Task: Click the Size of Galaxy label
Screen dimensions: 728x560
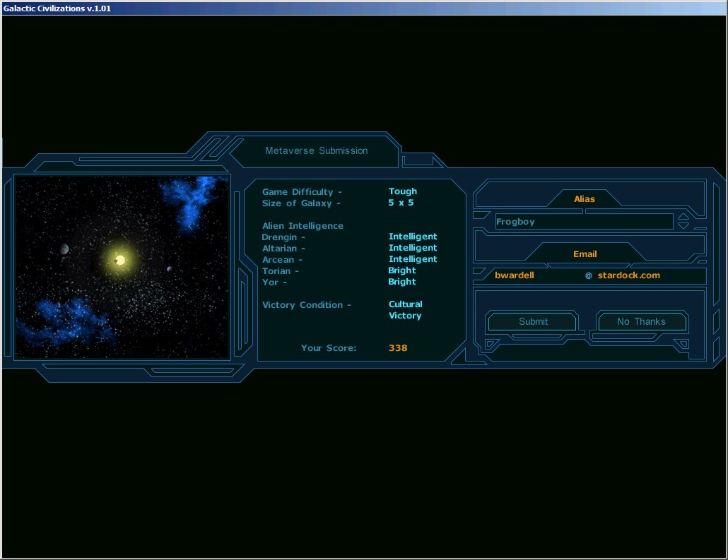Action: pos(301,203)
